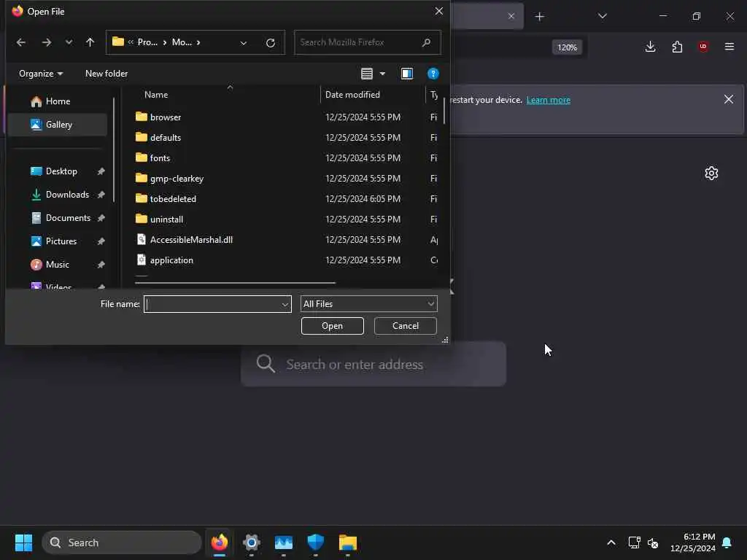
Task: Click the taskbar Search box
Action: (x=122, y=542)
